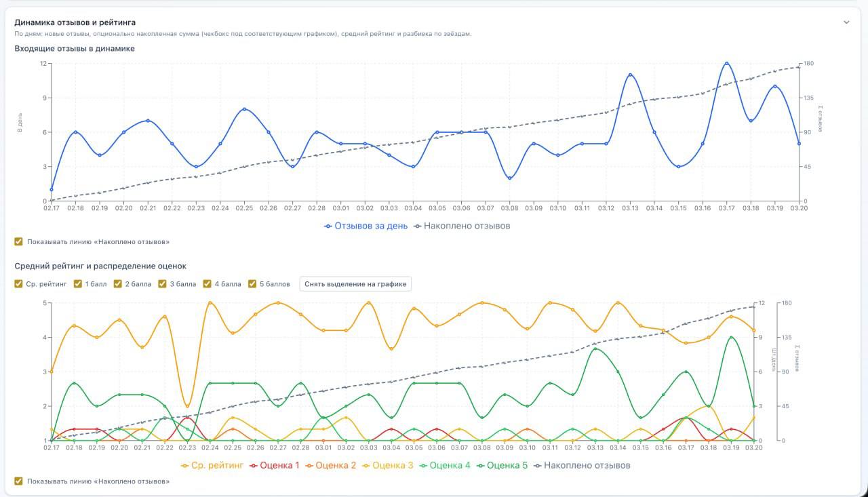
Task: Uncheck bottom "Показывать линию «Накоплено отзывов»" checkbox
Action: pos(18,481)
